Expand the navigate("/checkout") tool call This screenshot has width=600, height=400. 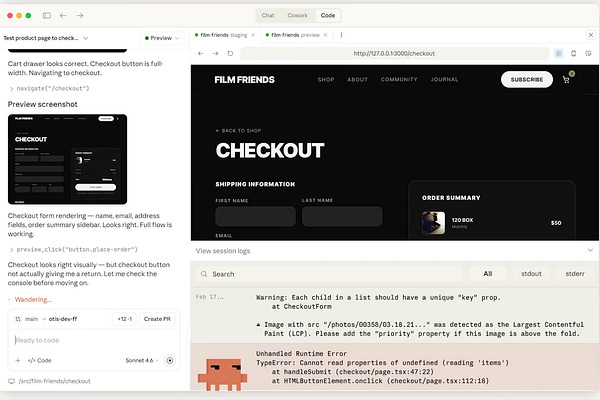tap(49, 88)
